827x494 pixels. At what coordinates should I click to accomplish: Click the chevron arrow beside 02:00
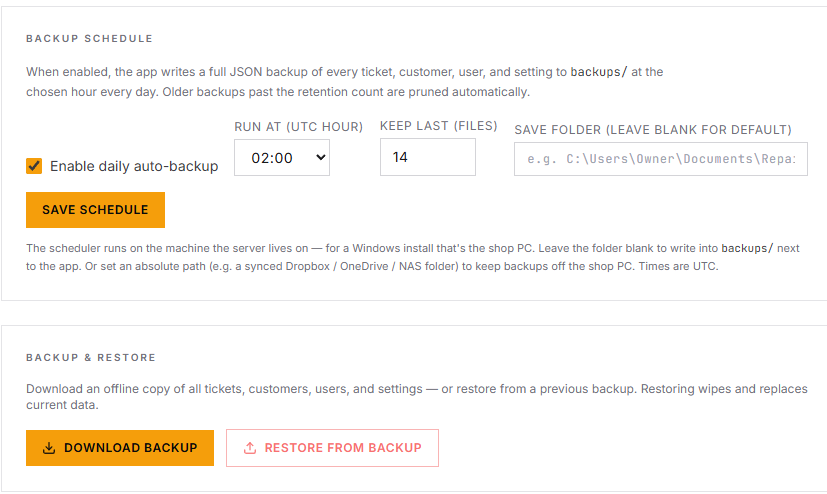pyautogui.click(x=320, y=157)
